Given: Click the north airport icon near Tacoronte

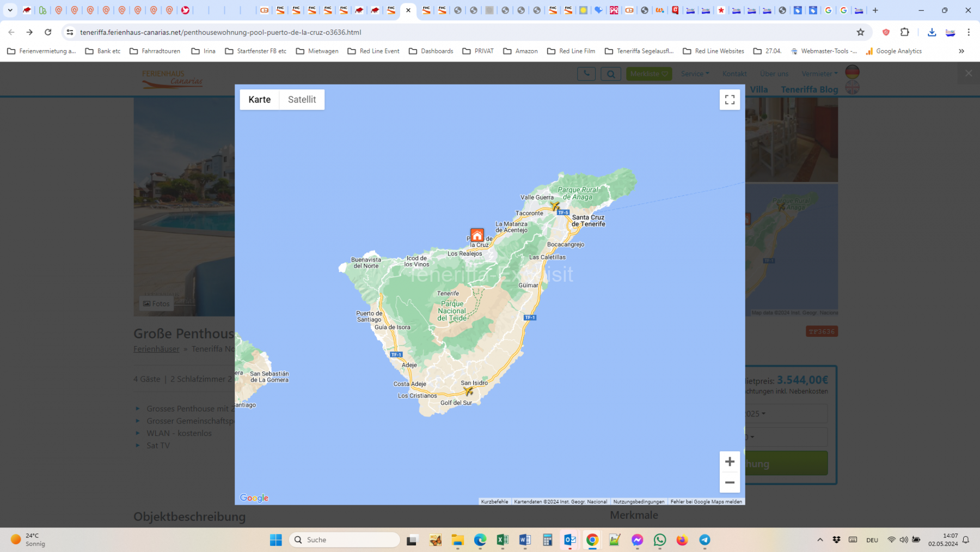Looking at the screenshot, I should 555,206.
